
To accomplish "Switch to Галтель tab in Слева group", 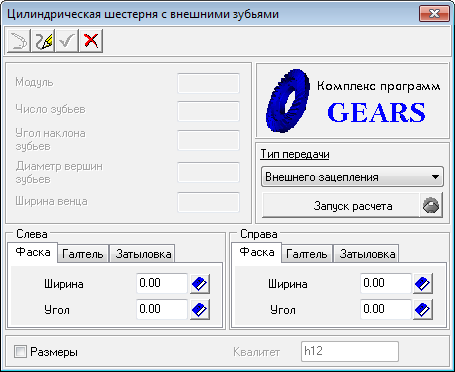I will point(83,254).
